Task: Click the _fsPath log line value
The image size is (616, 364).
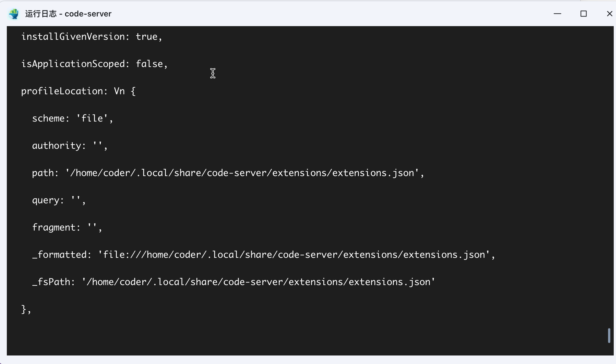Action: coord(258,282)
